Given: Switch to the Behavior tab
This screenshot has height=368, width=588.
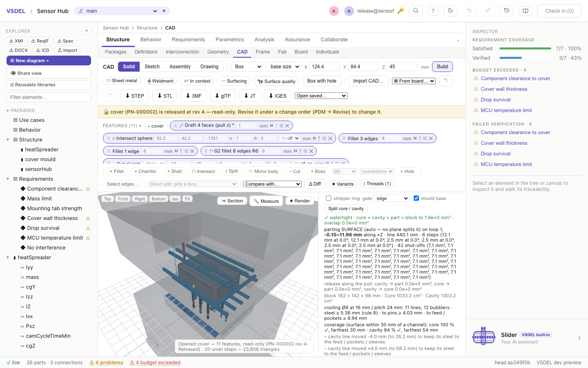Looking at the screenshot, I should tap(151, 40).
